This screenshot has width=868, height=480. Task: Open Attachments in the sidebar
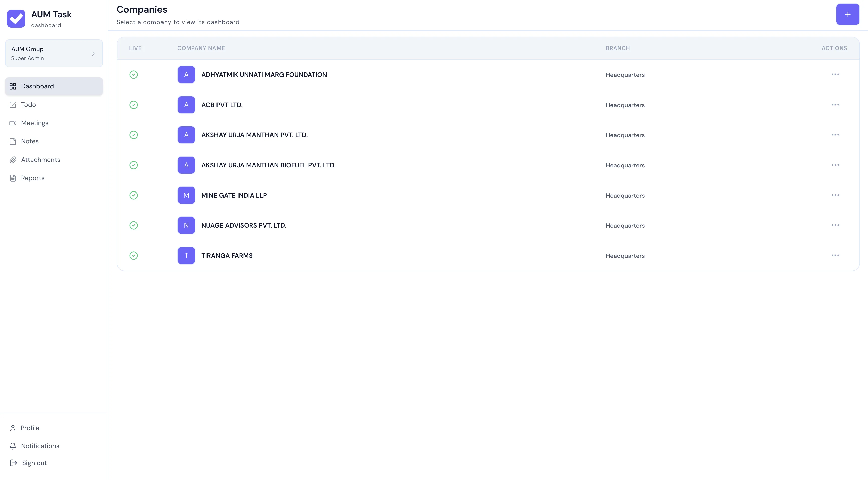54,160
